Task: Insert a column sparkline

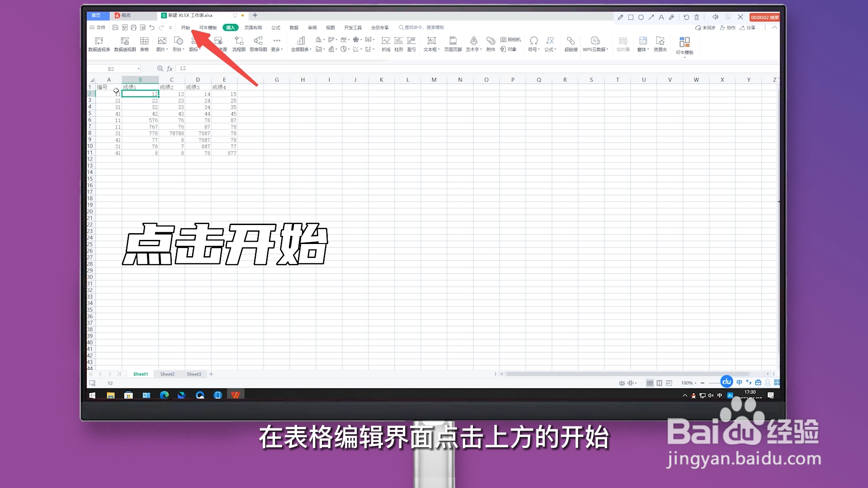Action: coord(398,44)
